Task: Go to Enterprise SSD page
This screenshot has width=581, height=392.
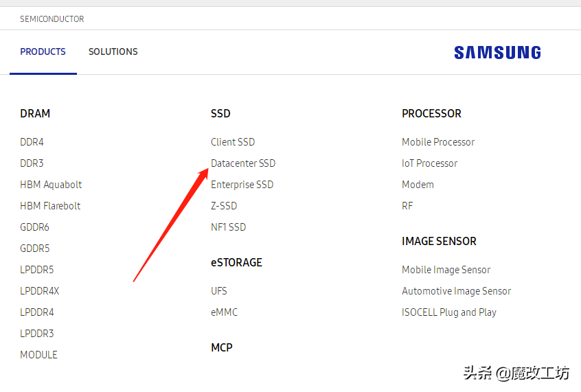Action: pyautogui.click(x=242, y=185)
